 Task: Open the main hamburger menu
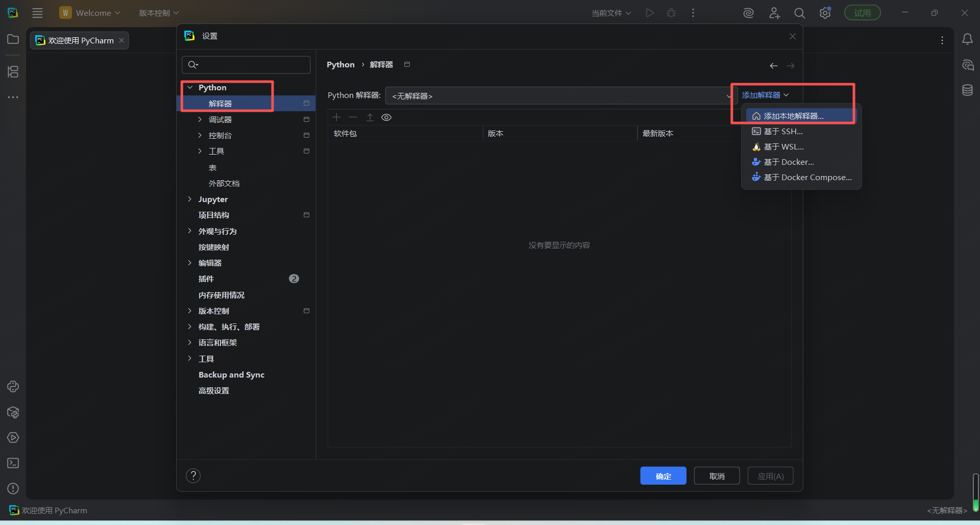(x=37, y=13)
